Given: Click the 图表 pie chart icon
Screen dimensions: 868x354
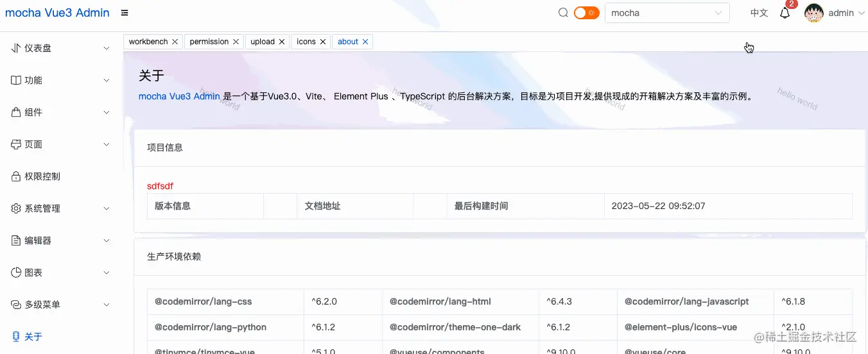Looking at the screenshot, I should click(x=17, y=273).
